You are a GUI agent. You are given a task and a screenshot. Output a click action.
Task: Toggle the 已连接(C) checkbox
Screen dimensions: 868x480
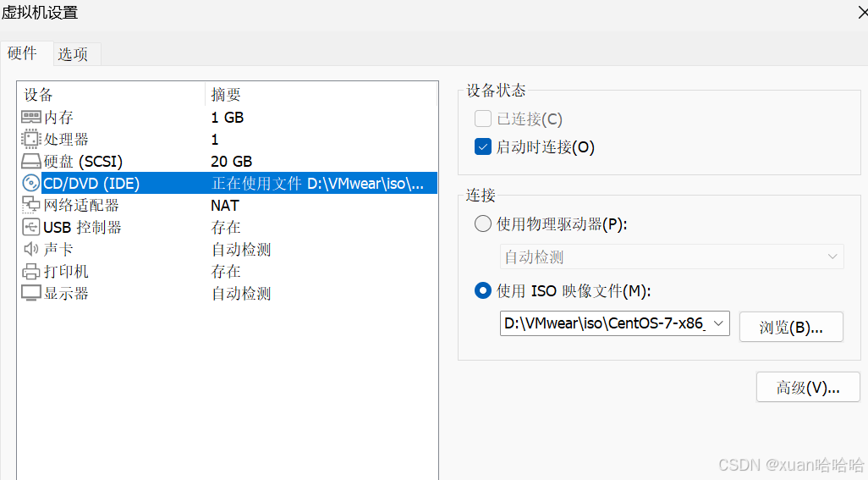[x=483, y=119]
